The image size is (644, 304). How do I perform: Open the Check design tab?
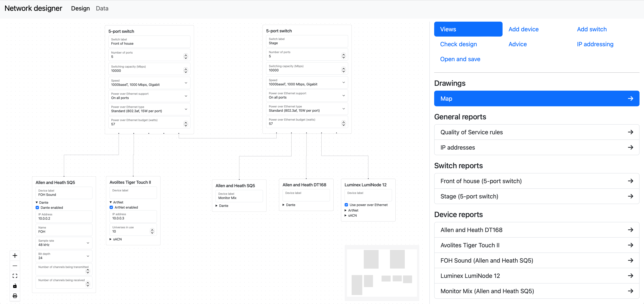click(459, 44)
